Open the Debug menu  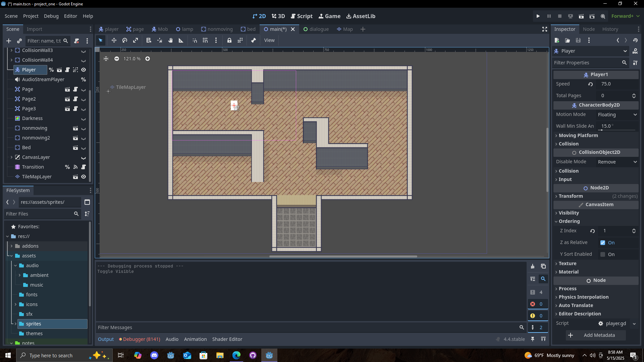(51, 16)
